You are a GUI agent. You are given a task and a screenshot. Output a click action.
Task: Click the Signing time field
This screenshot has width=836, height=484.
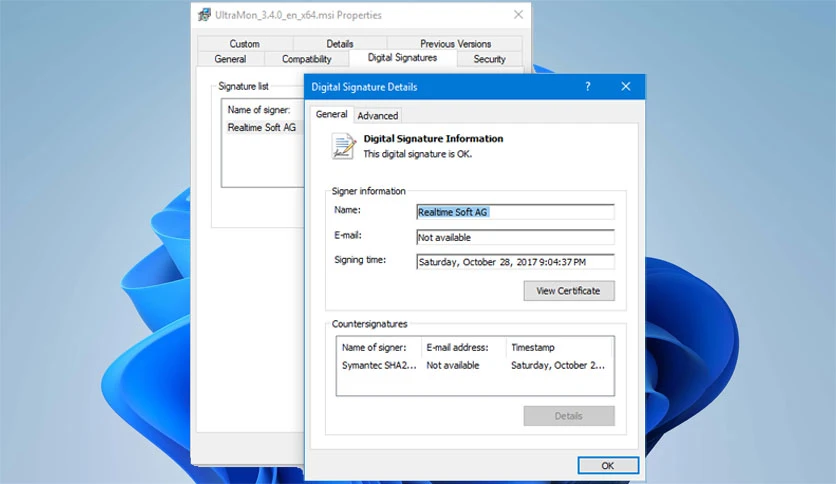[515, 262]
